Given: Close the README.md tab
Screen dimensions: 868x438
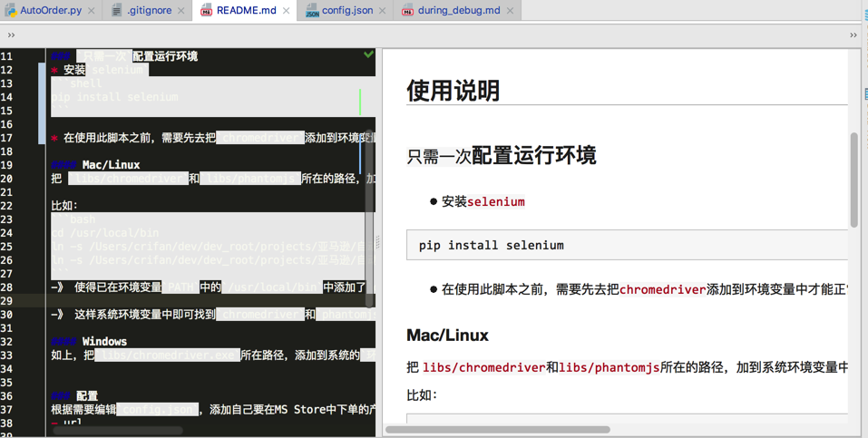Looking at the screenshot, I should [x=287, y=11].
